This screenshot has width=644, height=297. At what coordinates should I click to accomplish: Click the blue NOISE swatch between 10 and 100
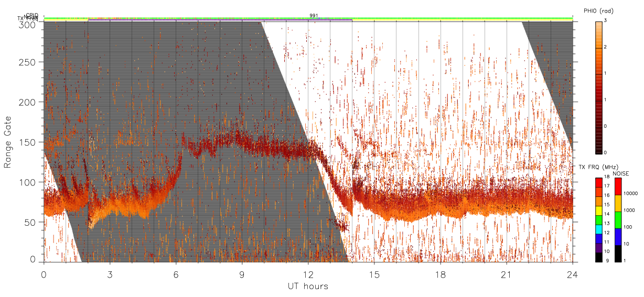pos(618,237)
